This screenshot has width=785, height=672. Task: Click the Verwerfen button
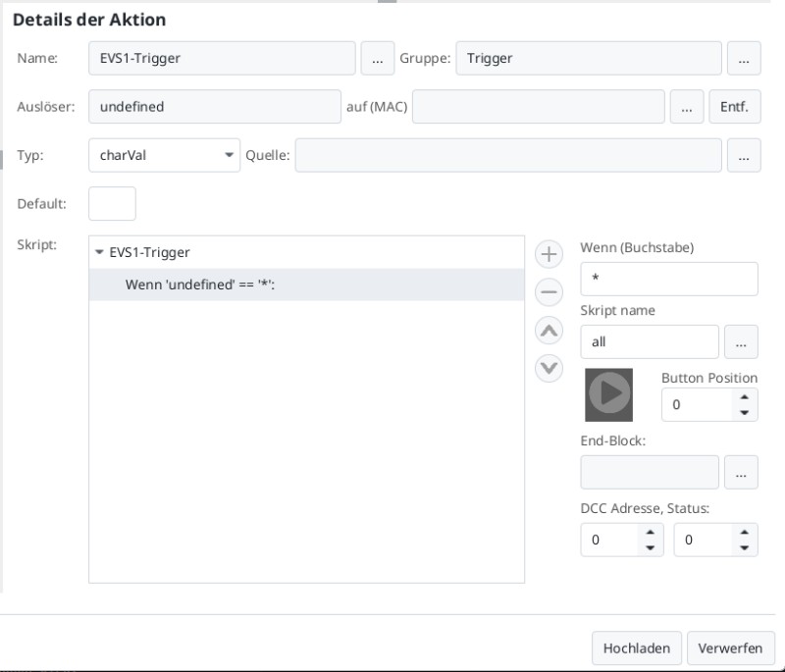pyautogui.click(x=730, y=648)
